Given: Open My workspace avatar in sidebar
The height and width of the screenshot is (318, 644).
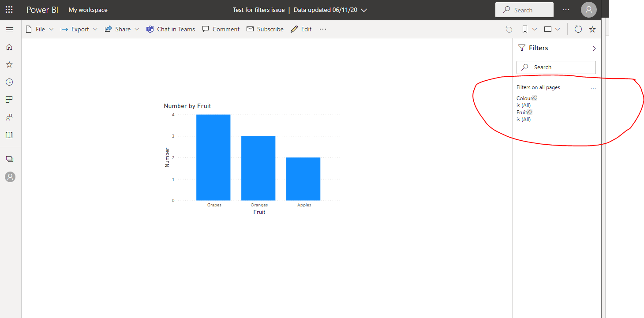Looking at the screenshot, I should click(x=10, y=177).
